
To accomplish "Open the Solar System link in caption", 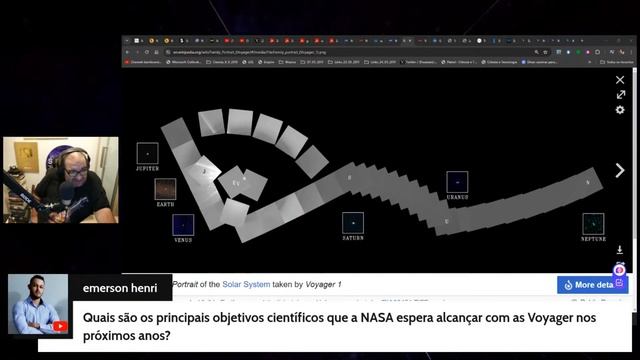I will click(x=246, y=284).
